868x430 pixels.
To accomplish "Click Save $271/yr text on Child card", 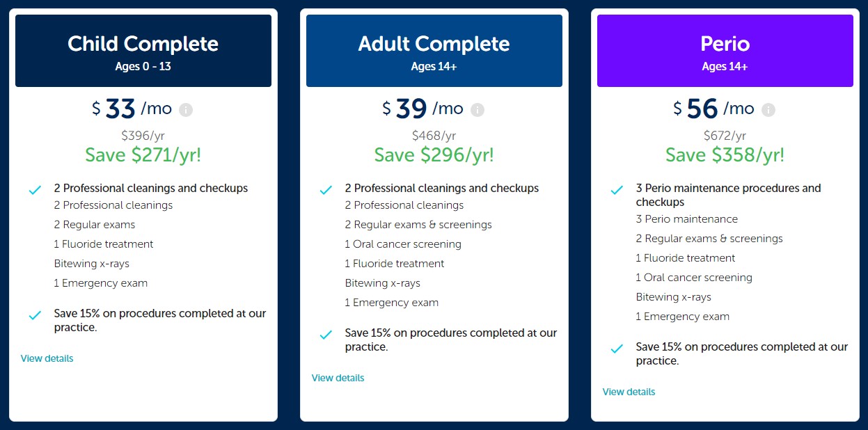I will tap(143, 154).
